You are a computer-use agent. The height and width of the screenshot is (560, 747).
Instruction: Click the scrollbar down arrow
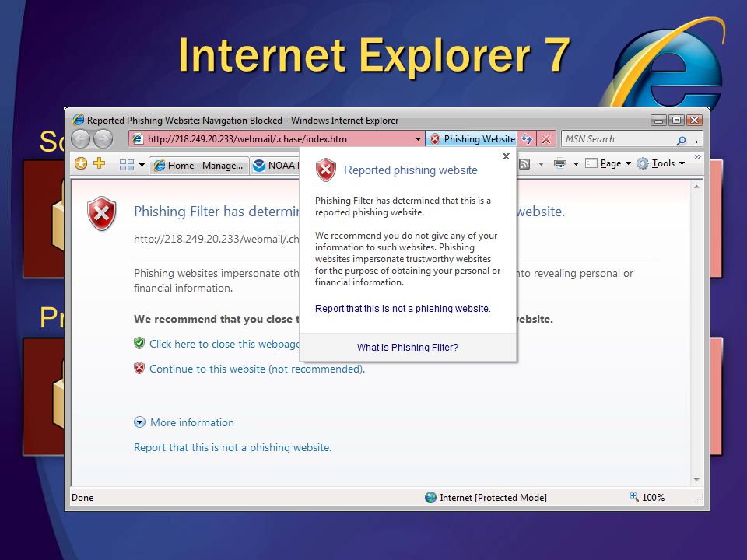point(696,480)
